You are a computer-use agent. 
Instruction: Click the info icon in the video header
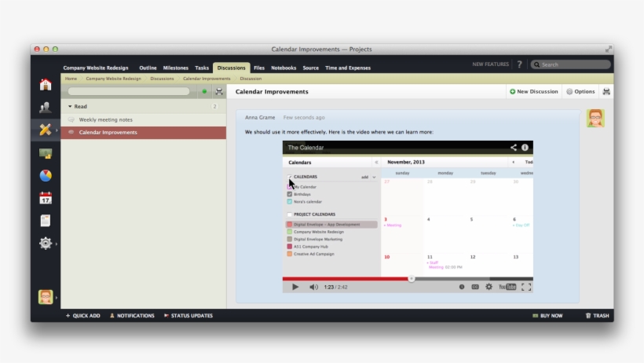525,148
